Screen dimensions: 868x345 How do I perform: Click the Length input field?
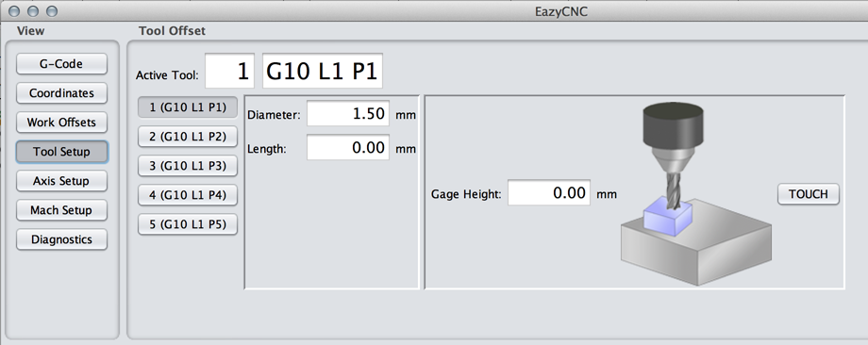click(348, 148)
